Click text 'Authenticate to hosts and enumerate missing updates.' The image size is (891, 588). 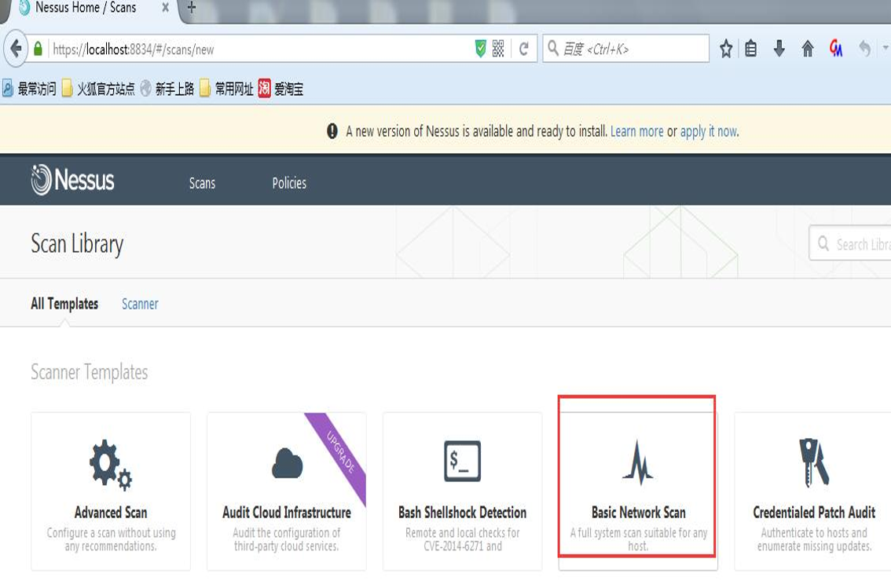[814, 540]
